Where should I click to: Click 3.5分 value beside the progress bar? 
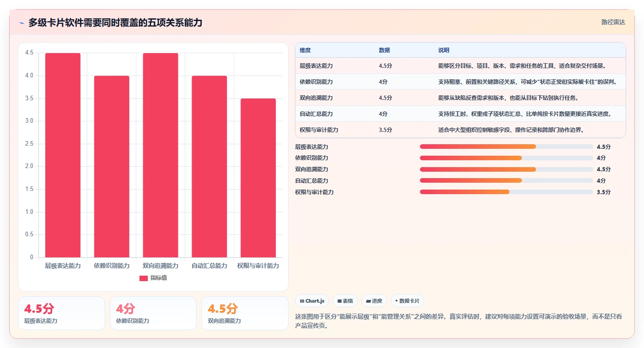point(604,192)
